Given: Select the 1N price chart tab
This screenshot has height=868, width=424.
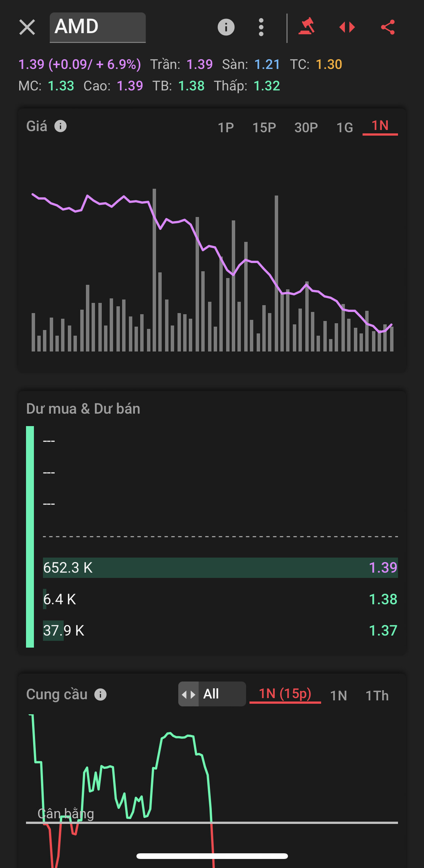Looking at the screenshot, I should (380, 126).
